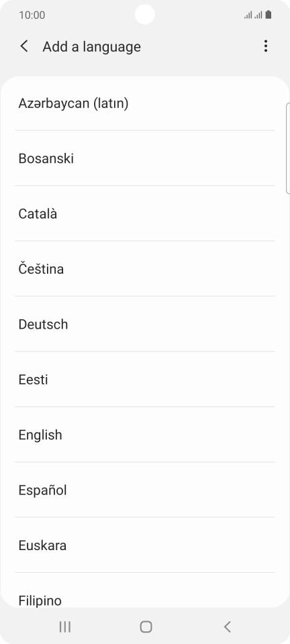Image resolution: width=290 pixels, height=644 pixels.
Task: Select Bosanski language
Action: [x=145, y=158]
